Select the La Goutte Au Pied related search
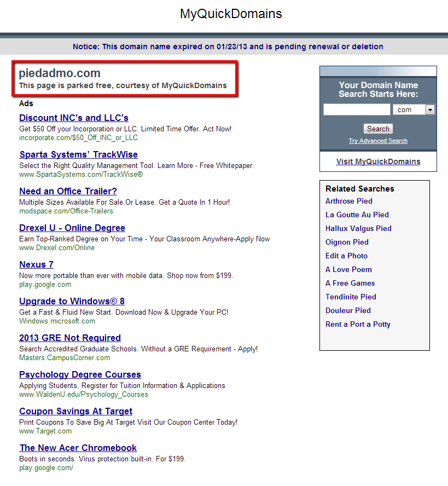The image size is (448, 486). click(357, 215)
